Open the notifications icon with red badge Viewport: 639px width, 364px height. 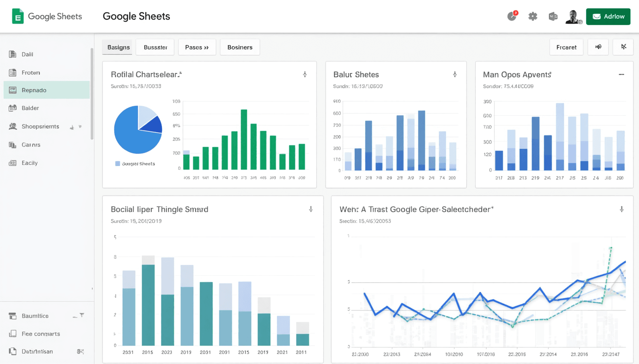512,16
